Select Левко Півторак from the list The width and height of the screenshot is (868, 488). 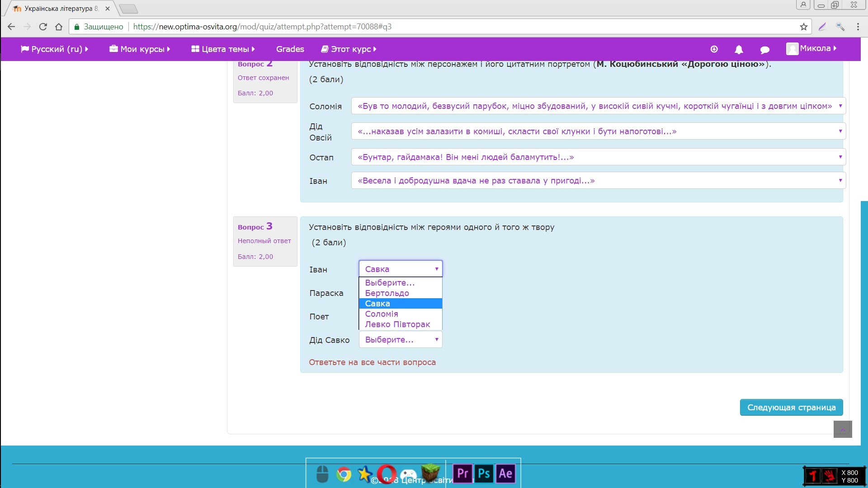[x=397, y=324]
